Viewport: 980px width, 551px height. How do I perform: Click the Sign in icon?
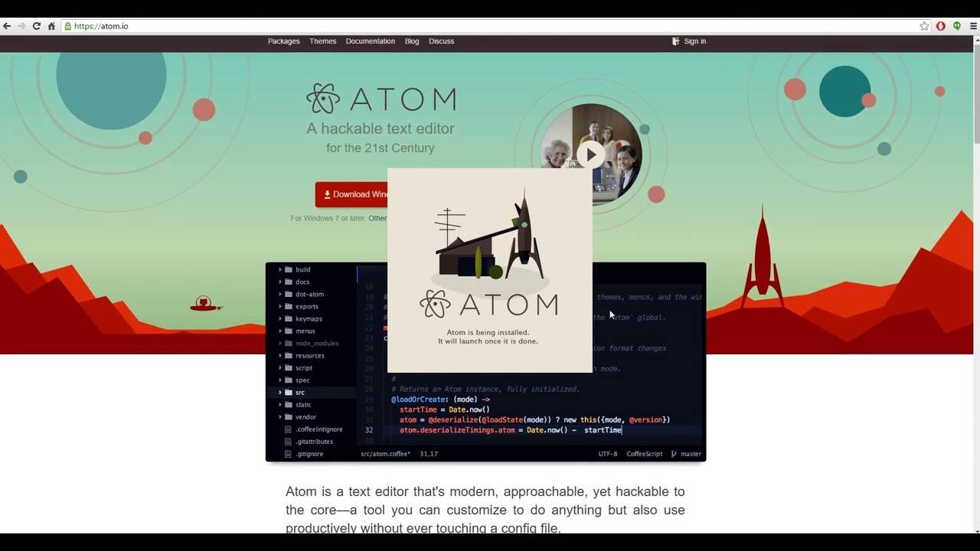(675, 41)
